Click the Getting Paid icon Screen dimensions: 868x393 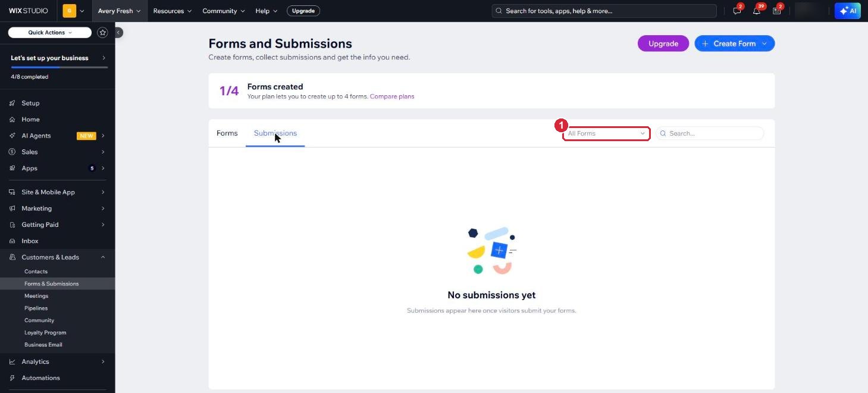pyautogui.click(x=12, y=224)
